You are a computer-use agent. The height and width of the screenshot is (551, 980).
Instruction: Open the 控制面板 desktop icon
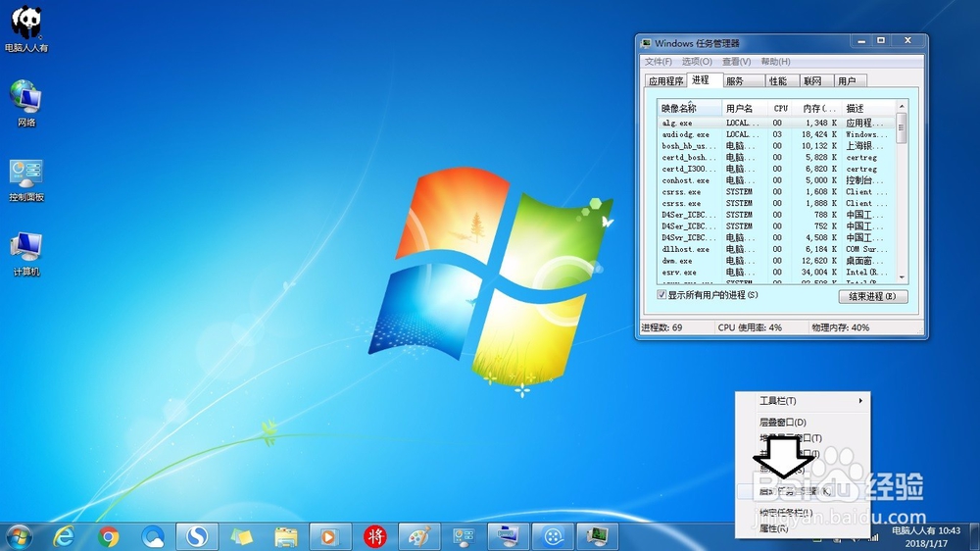[x=26, y=179]
